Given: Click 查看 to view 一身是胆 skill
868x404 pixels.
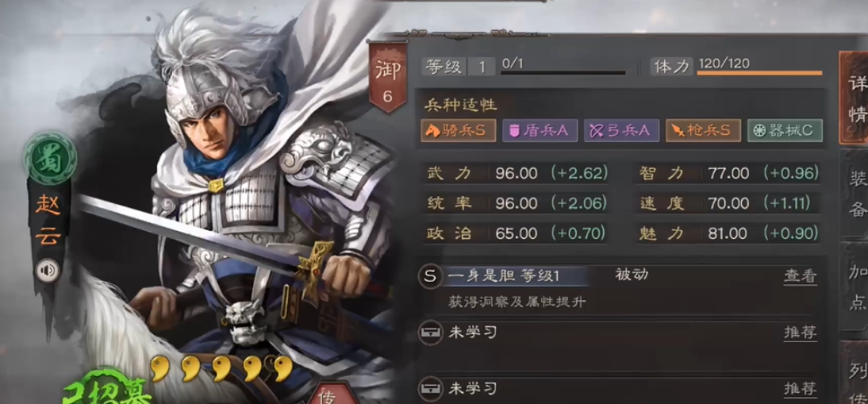Looking at the screenshot, I should 801,276.
